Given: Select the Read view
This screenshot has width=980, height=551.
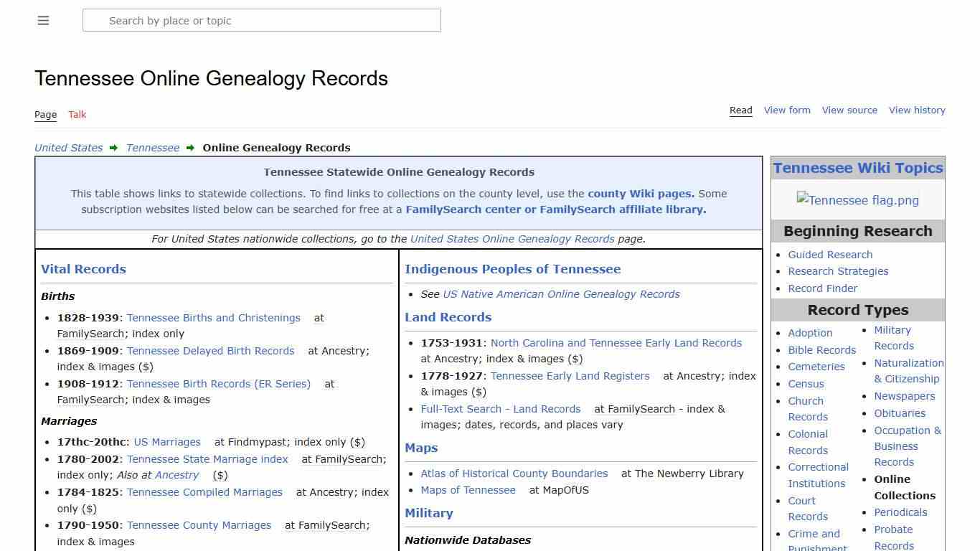Looking at the screenshot, I should click(x=740, y=110).
